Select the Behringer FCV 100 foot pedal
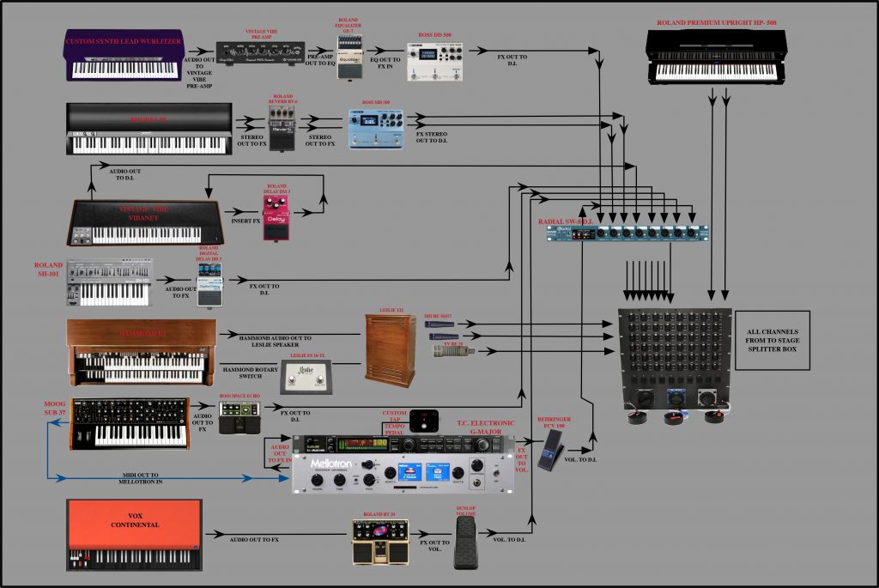This screenshot has height=588, width=879. 550,450
